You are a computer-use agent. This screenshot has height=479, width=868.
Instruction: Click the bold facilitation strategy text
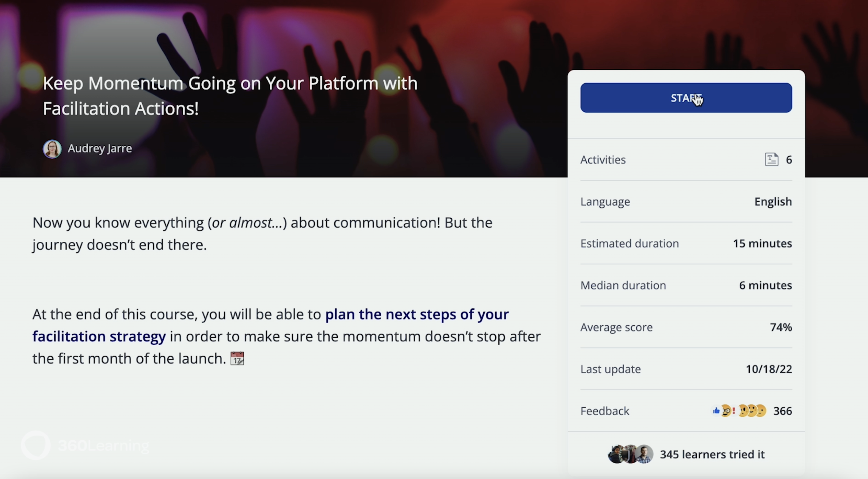pos(99,336)
